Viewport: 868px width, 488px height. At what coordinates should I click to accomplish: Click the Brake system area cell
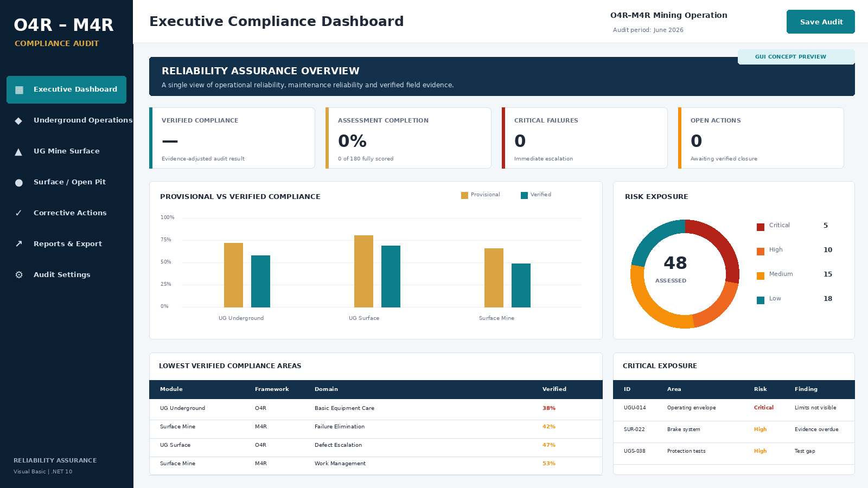tap(684, 429)
